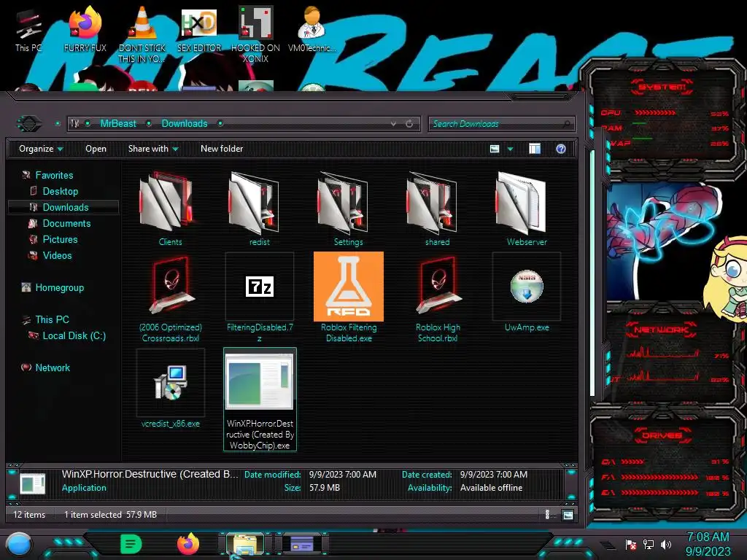747x560 pixels.
Task: Click the Explorer back navigation button
Action: pyautogui.click(x=29, y=124)
